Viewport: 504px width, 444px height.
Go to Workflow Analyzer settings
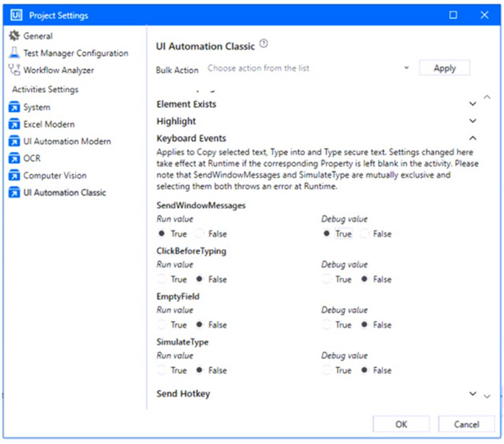click(58, 70)
